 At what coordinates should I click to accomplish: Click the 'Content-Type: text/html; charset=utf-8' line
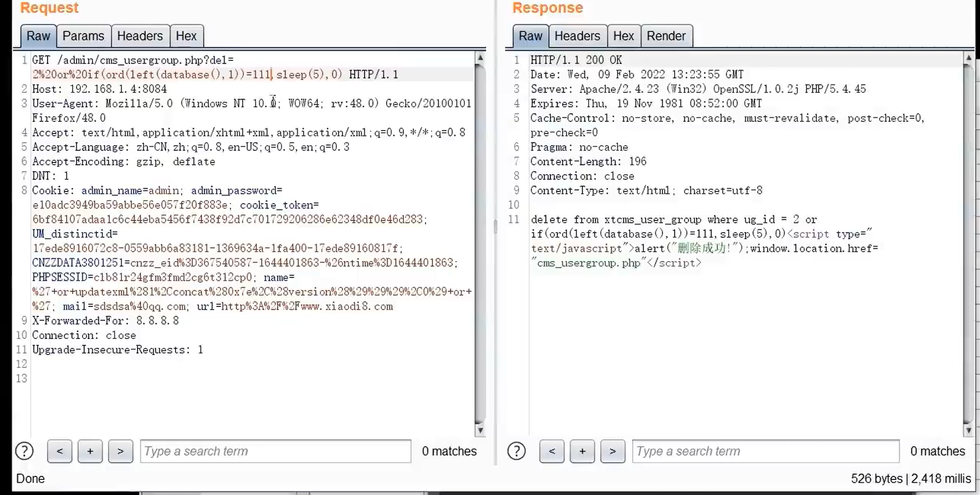point(646,190)
